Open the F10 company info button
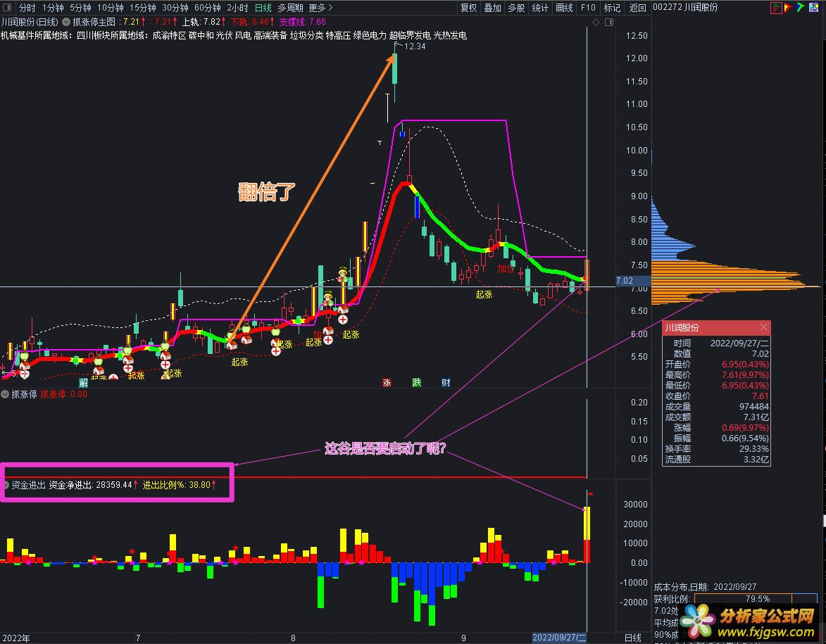826x644 pixels. click(588, 8)
